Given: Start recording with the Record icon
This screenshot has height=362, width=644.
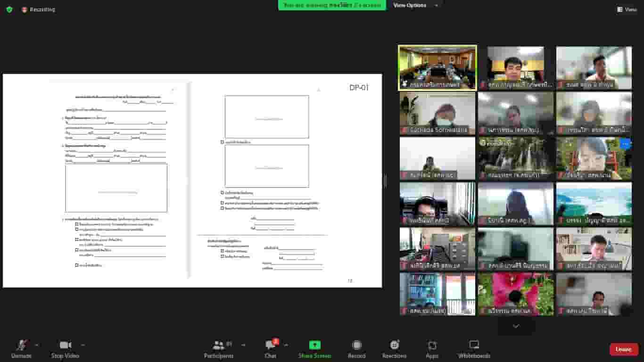Looking at the screenshot, I should point(357,345).
